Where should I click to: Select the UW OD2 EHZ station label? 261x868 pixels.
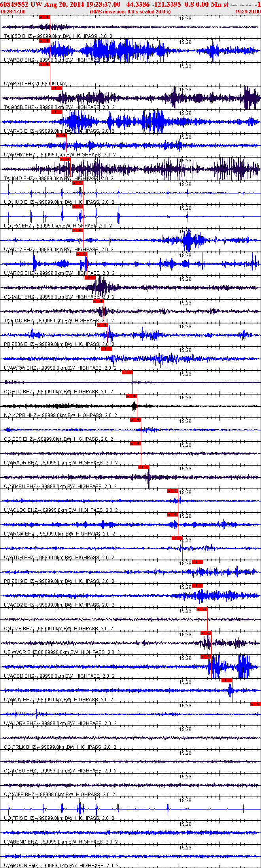coord(59,605)
